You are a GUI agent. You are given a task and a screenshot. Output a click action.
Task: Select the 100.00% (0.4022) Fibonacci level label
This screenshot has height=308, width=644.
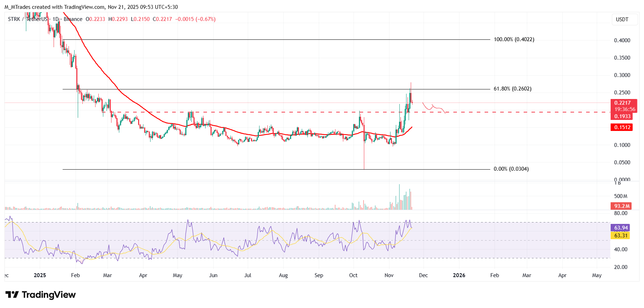[x=514, y=39]
